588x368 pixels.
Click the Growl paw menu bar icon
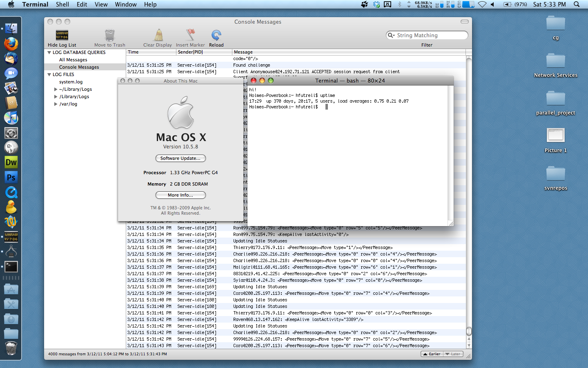365,4
